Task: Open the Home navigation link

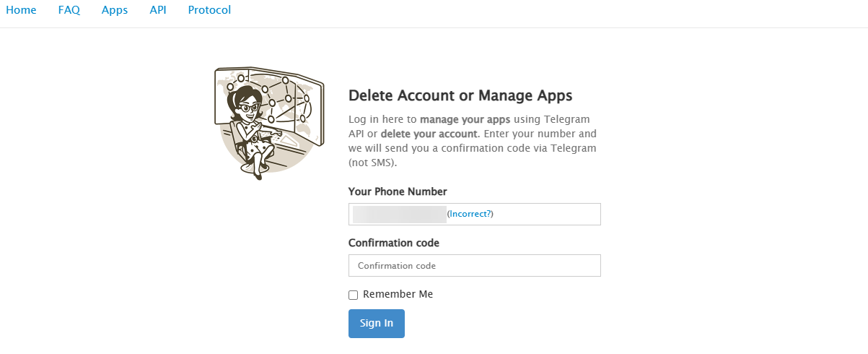Action: pyautogui.click(x=21, y=11)
